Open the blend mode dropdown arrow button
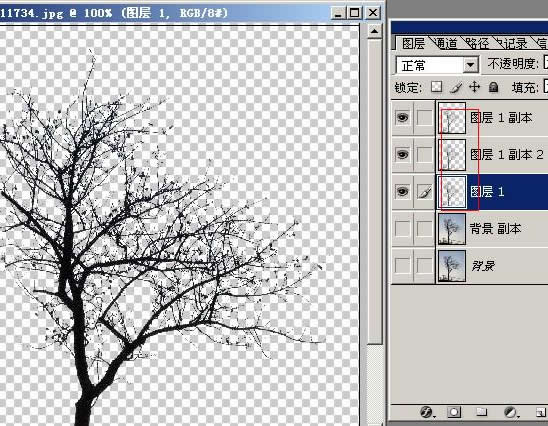The height and width of the screenshot is (426, 548). click(471, 65)
